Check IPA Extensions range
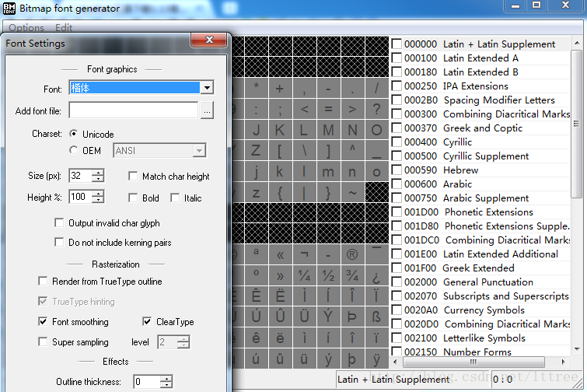 pyautogui.click(x=397, y=86)
